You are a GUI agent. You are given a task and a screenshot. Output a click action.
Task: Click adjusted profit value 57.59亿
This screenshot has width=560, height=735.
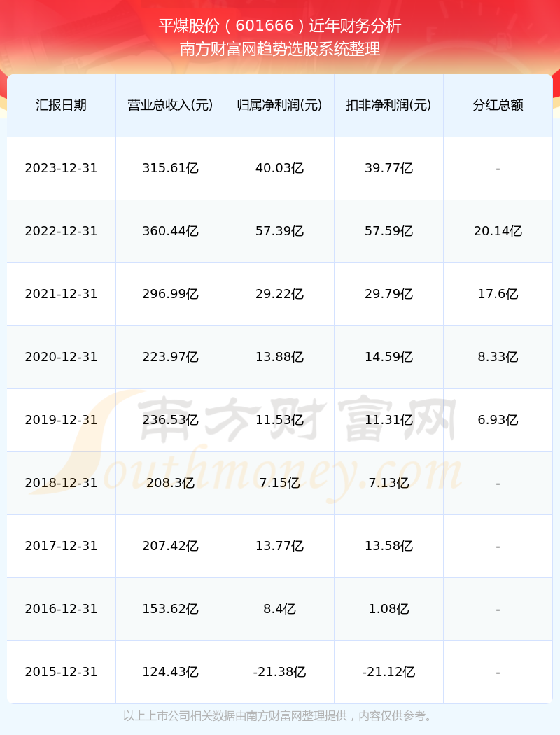(x=389, y=231)
